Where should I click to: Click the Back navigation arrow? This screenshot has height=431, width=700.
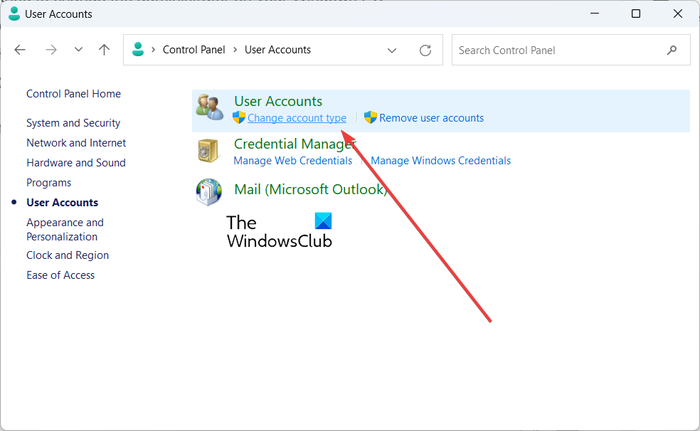20,50
